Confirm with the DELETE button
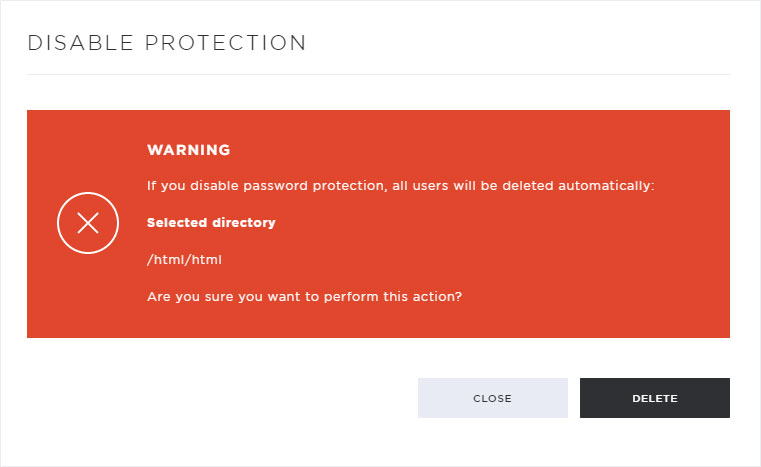The width and height of the screenshot is (761, 467). [655, 398]
